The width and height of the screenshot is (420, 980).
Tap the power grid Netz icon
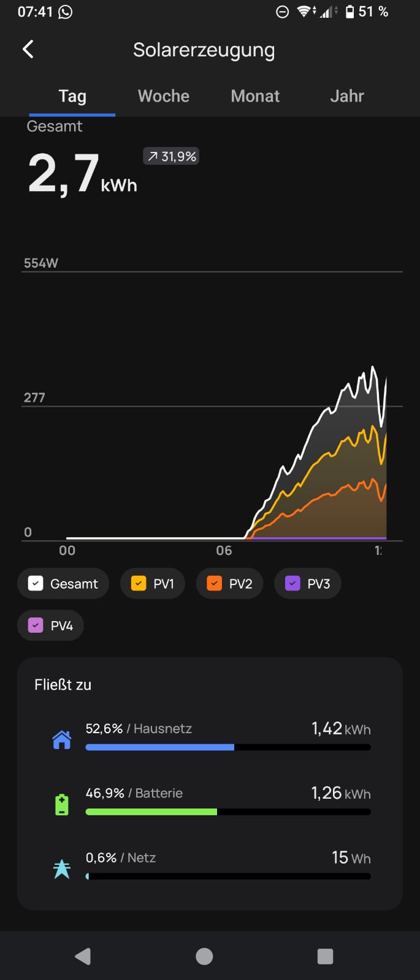tap(62, 869)
